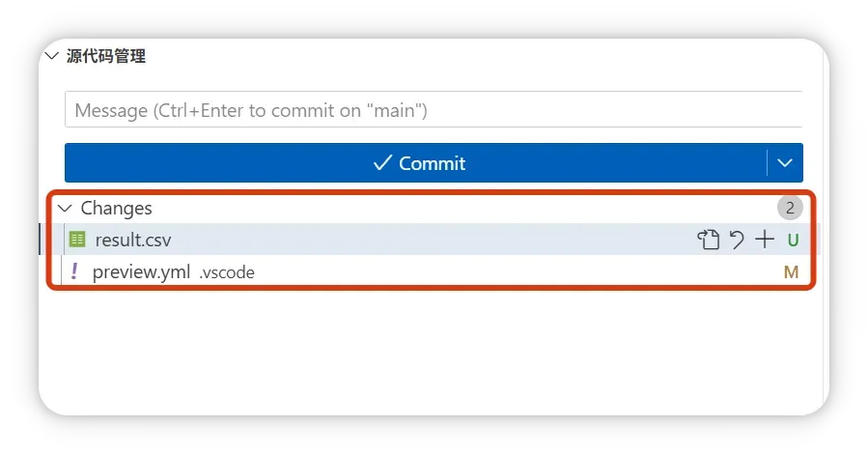This screenshot has width=868, height=454.
Task: Collapse the 源代码管理 section chevron
Action: click(x=51, y=56)
